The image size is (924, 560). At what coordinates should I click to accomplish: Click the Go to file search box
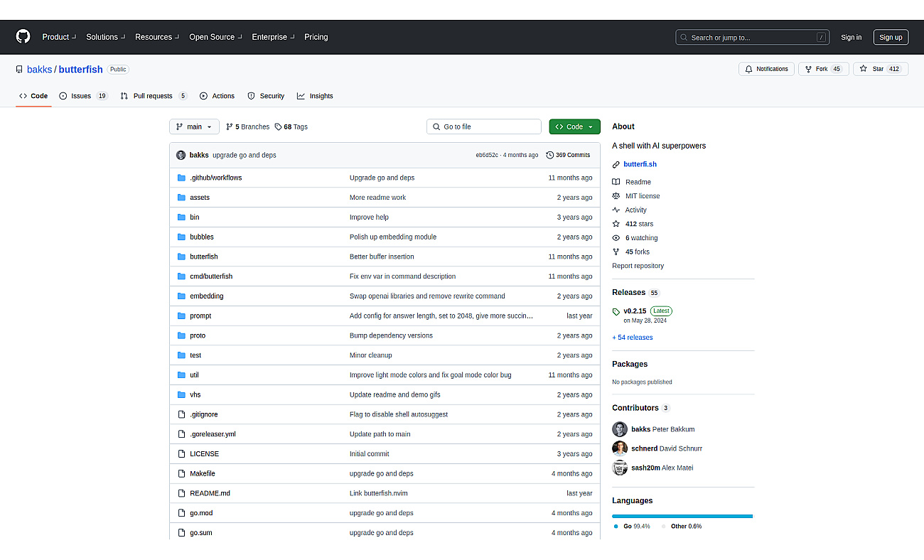point(484,126)
